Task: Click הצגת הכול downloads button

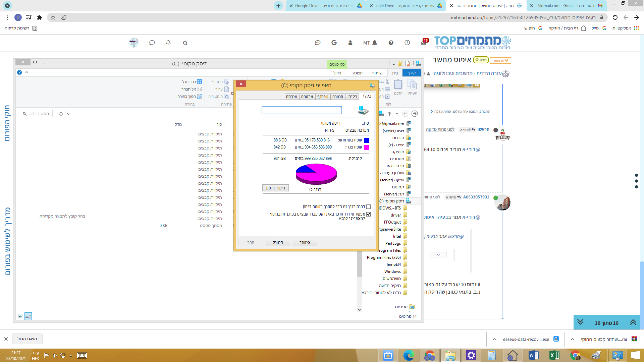Action: [27, 339]
